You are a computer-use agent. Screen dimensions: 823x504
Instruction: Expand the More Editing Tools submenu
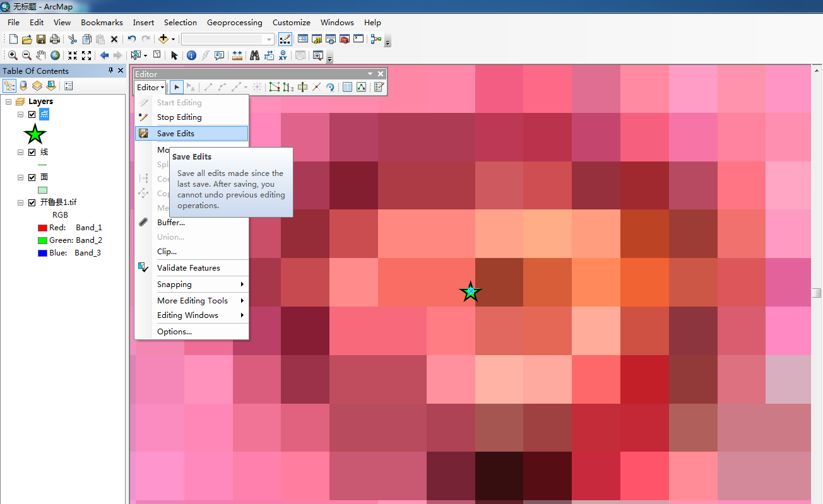192,301
